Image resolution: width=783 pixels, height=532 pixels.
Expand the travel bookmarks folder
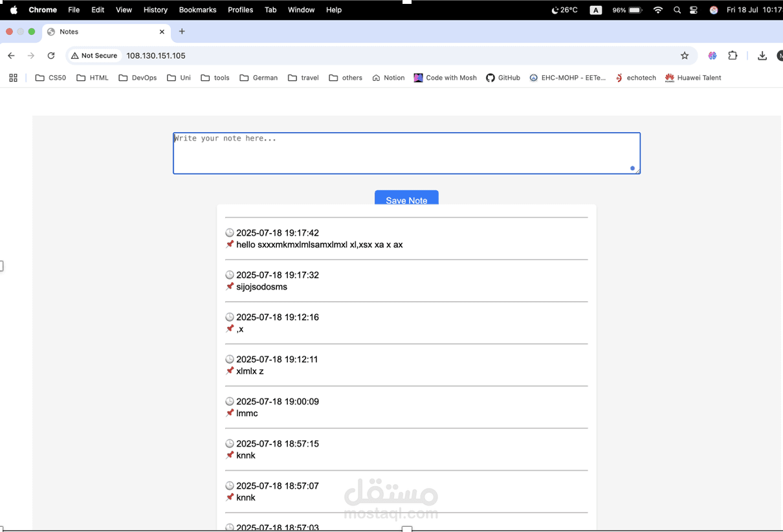click(x=303, y=78)
